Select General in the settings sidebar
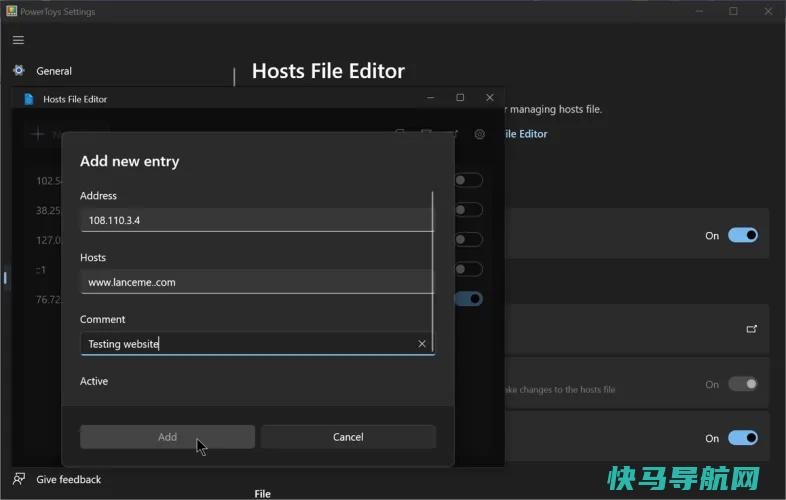Image resolution: width=786 pixels, height=500 pixels. (54, 71)
